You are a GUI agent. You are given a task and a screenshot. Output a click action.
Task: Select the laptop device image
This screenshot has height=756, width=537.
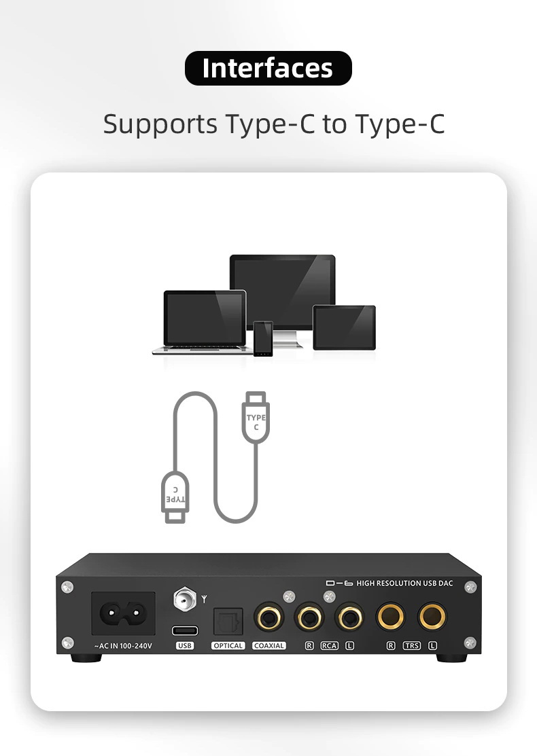pyautogui.click(x=203, y=321)
